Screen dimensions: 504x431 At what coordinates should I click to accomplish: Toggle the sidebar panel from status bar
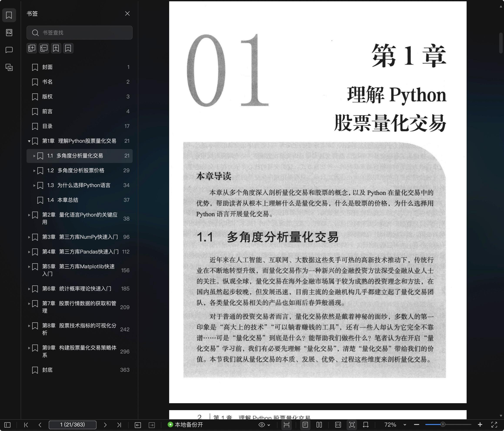pos(8,425)
